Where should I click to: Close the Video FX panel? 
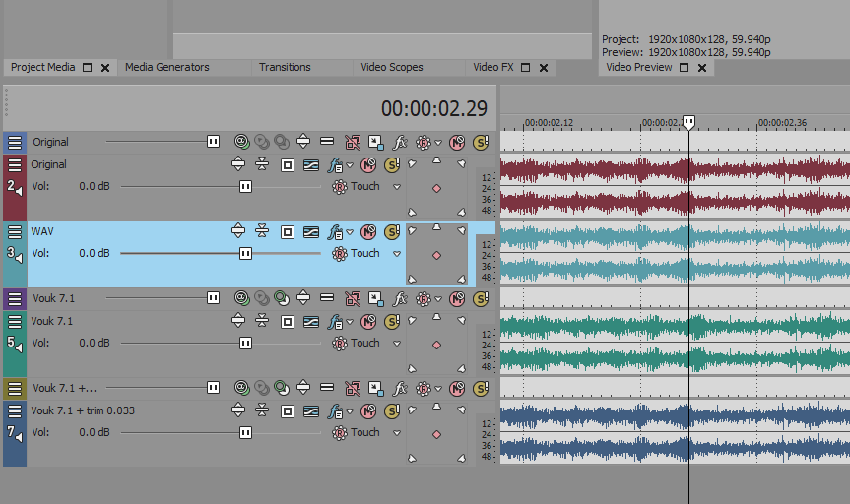coord(543,68)
